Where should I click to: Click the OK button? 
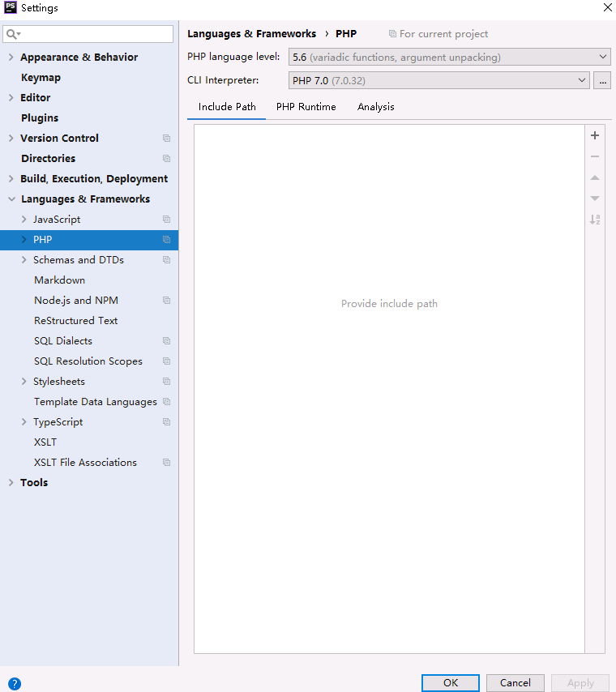tap(451, 683)
